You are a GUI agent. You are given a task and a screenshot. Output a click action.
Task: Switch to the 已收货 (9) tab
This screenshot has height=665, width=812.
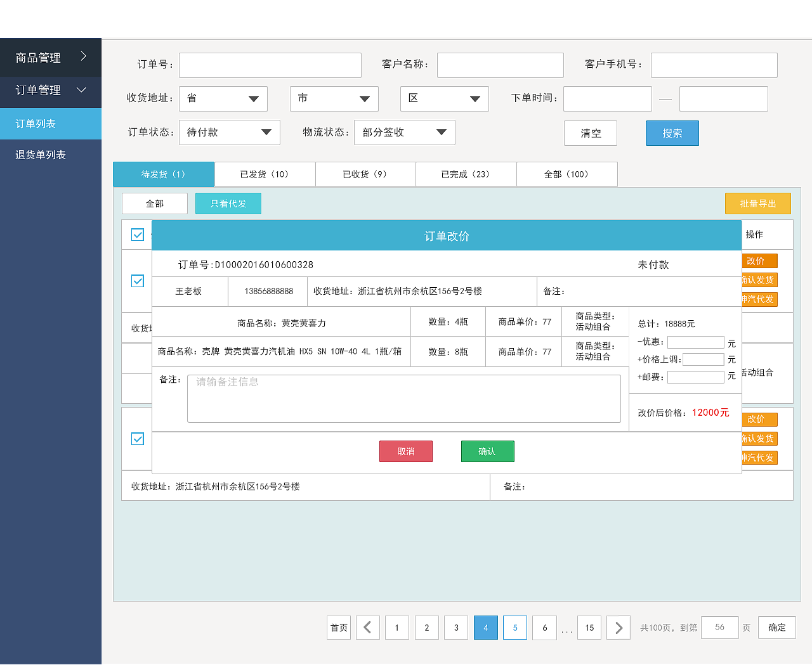tap(365, 174)
